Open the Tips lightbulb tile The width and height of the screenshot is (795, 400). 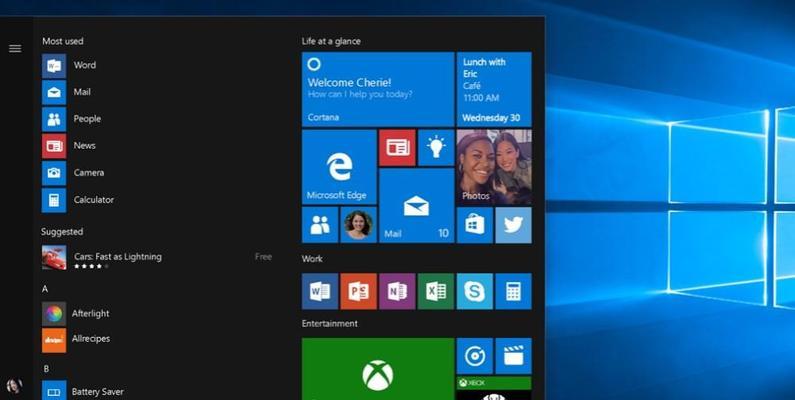pyautogui.click(x=436, y=148)
